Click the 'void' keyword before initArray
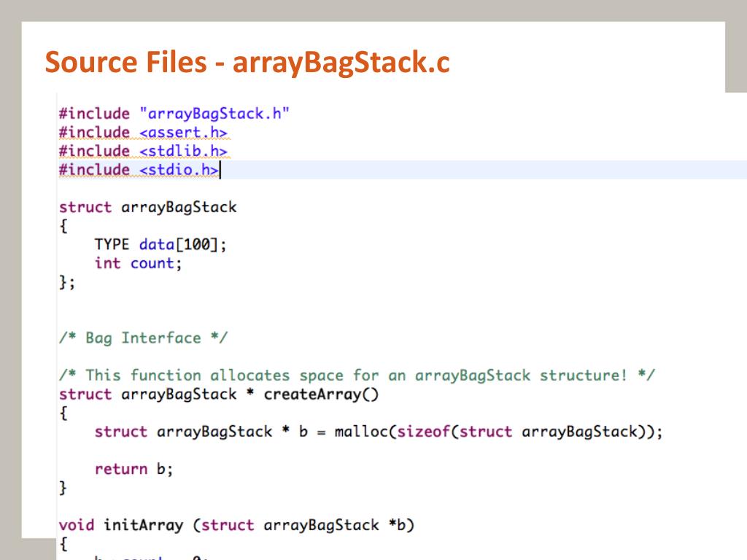Screen dimensions: 747x560 click(x=77, y=525)
